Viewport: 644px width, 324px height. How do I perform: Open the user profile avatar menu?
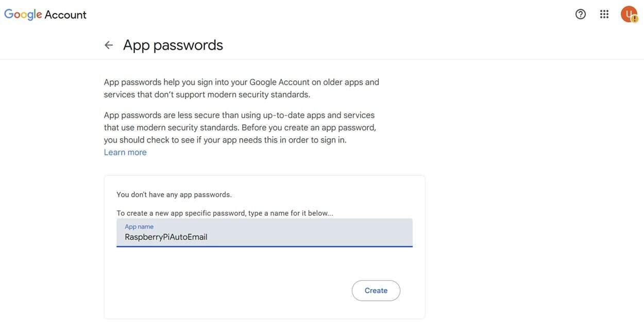coord(628,13)
